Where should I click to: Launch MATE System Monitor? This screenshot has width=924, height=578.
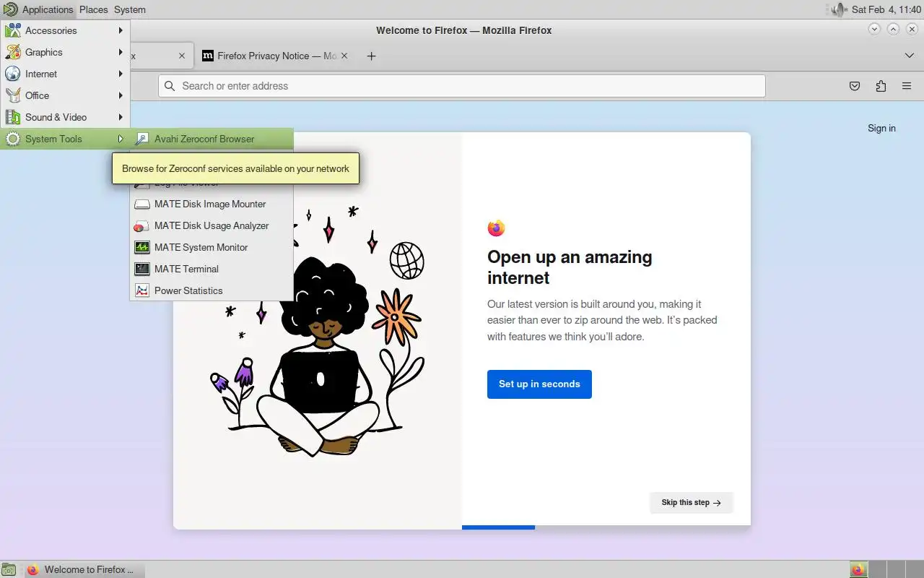[x=212, y=247]
